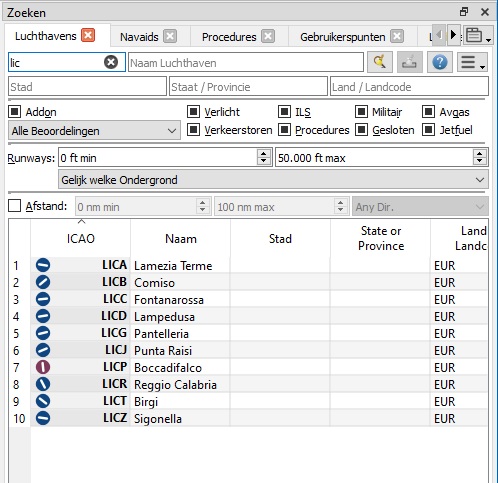498x483 pixels.
Task: Clear the ICAO search field text
Action: pyautogui.click(x=111, y=62)
